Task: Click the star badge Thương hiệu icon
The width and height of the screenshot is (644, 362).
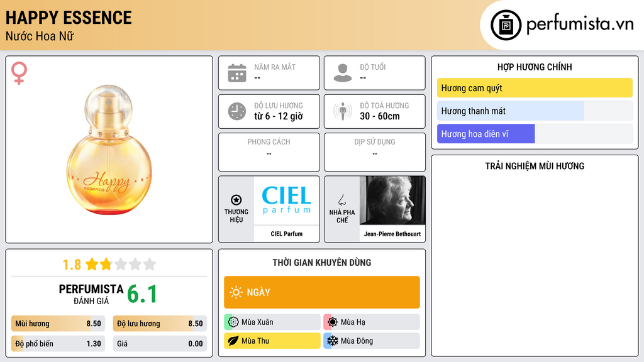Action: (236, 200)
